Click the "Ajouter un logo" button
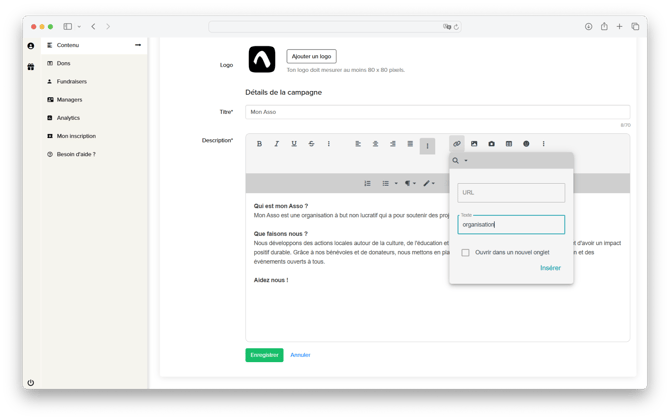 coord(311,56)
